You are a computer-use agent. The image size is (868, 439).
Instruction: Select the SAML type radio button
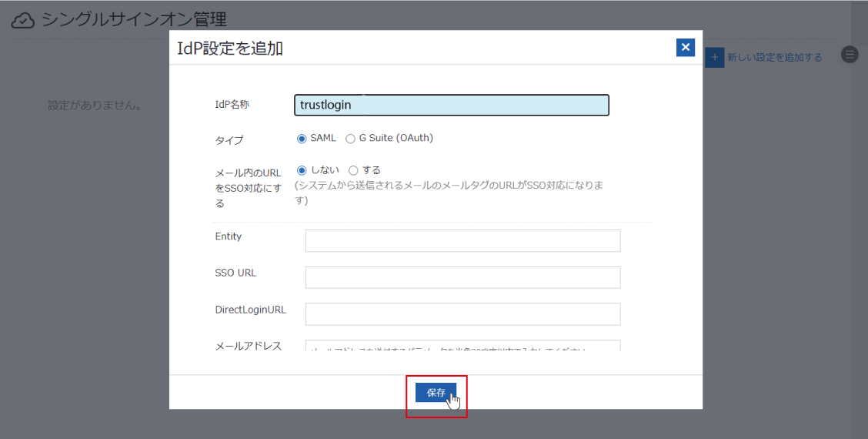302,139
